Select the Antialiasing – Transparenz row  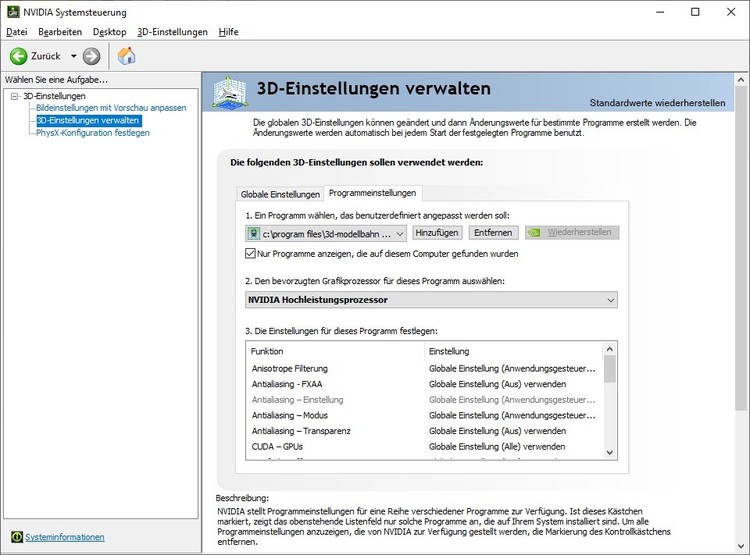pyautogui.click(x=424, y=431)
